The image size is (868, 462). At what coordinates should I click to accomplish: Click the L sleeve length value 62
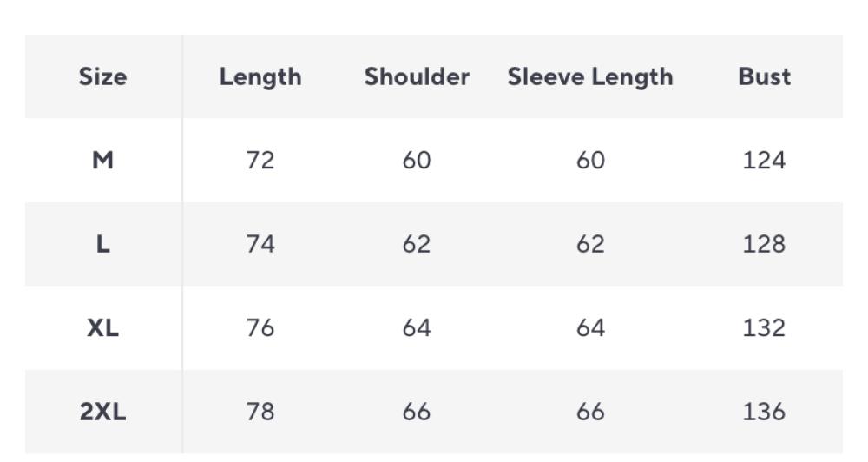click(590, 244)
